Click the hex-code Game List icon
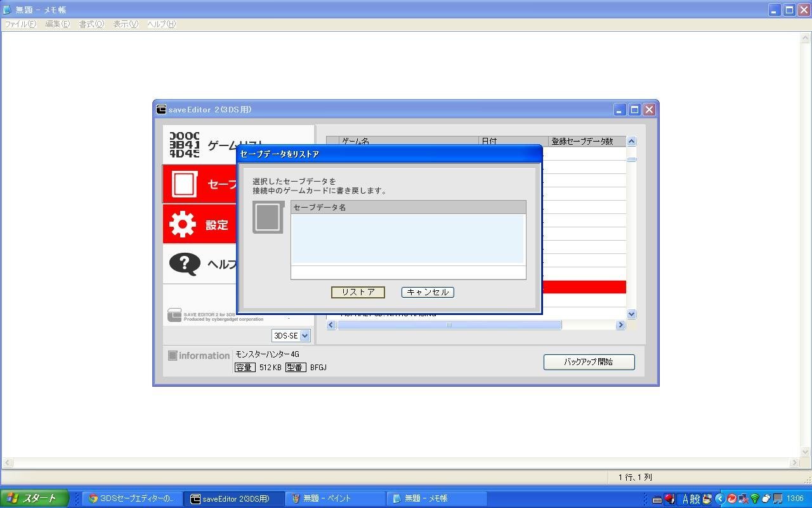 pyautogui.click(x=184, y=145)
